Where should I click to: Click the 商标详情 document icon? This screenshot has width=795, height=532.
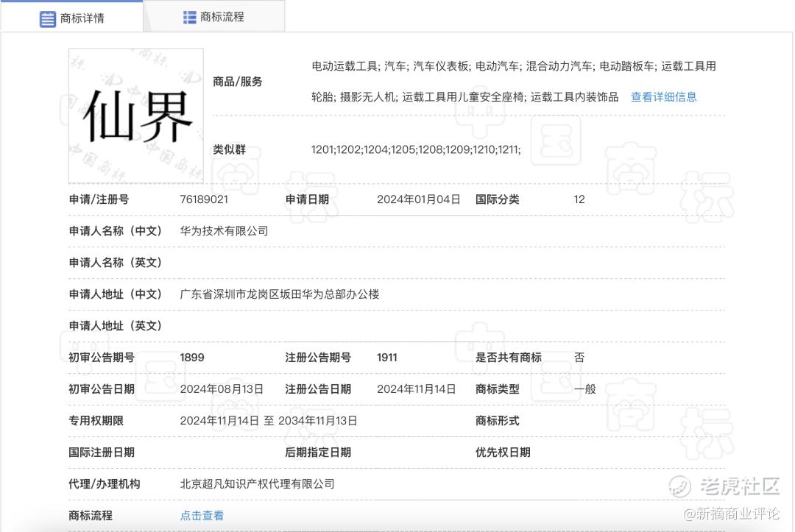point(48,19)
